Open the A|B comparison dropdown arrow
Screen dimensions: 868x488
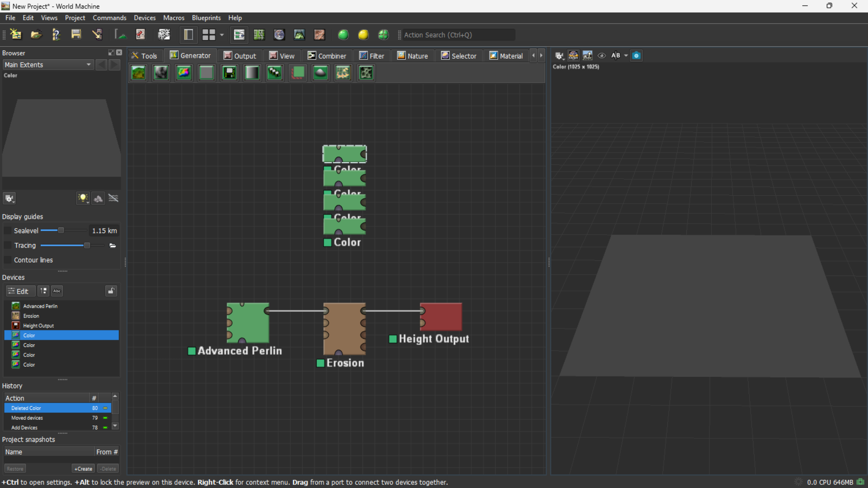(626, 55)
